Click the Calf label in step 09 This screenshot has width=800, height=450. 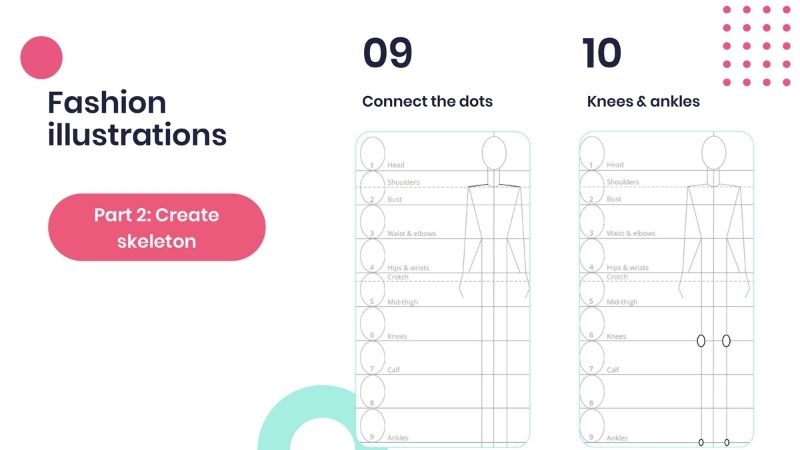(392, 369)
